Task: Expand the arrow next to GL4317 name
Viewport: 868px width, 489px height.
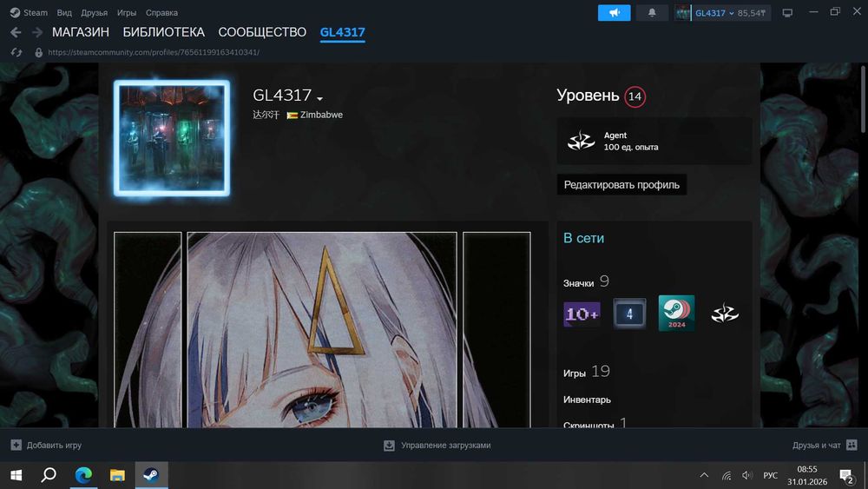Action: click(x=320, y=98)
